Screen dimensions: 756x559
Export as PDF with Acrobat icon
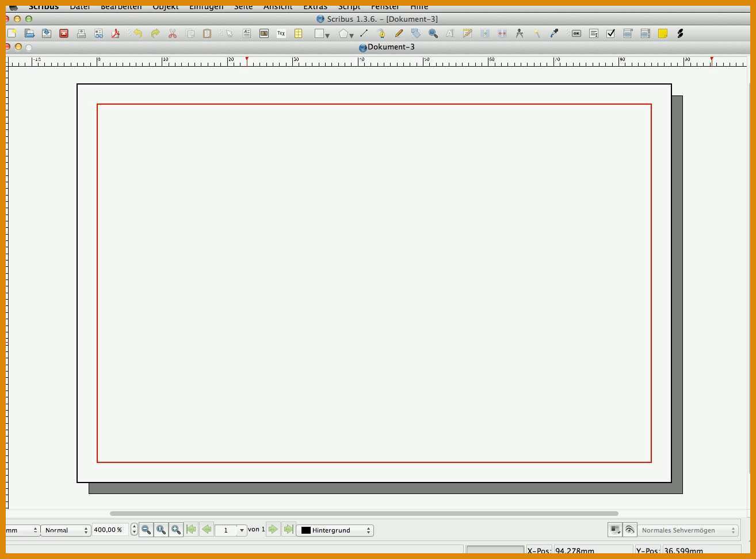(116, 33)
